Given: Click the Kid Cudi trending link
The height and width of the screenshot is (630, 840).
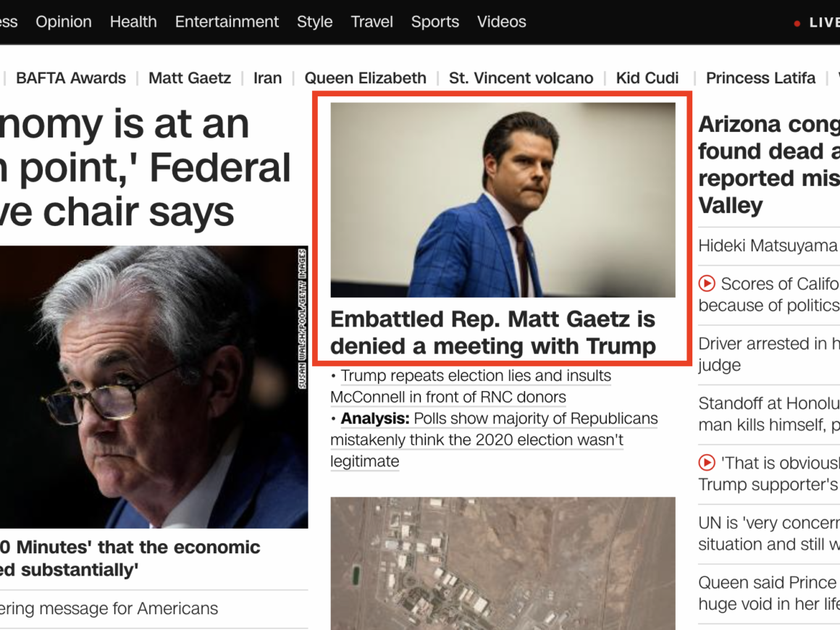Looking at the screenshot, I should (647, 78).
